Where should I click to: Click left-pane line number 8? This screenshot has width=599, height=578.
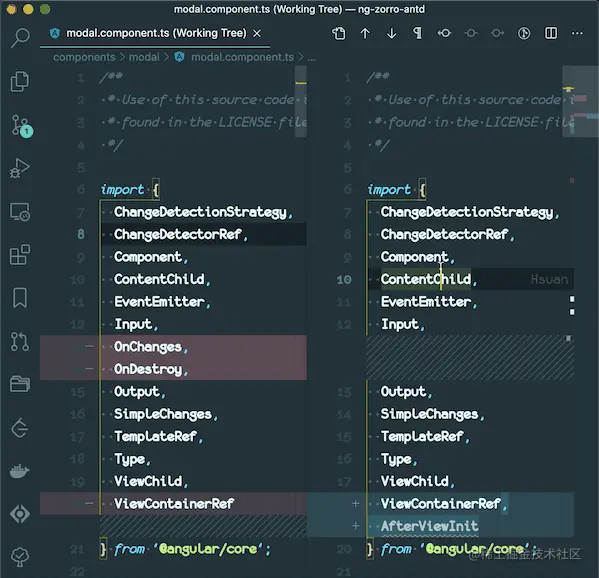pos(81,234)
